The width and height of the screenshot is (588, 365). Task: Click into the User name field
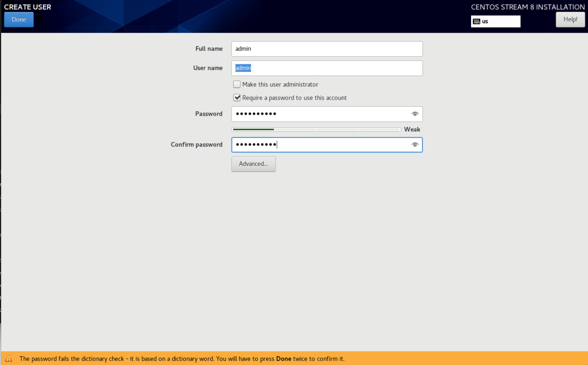coord(327,68)
